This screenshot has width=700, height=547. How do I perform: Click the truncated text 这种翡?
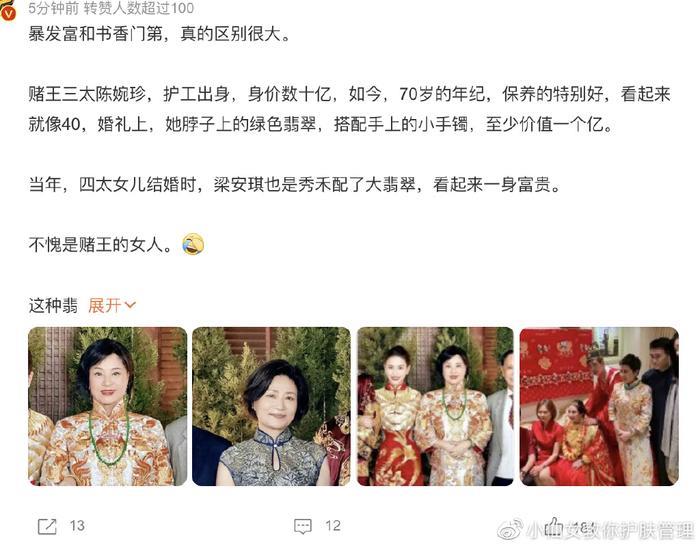[53, 305]
